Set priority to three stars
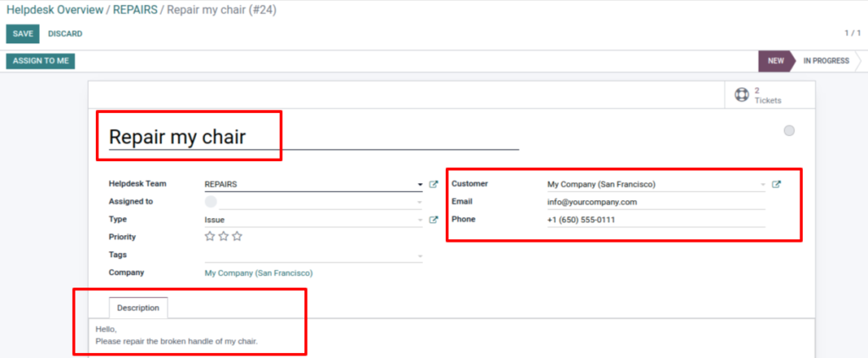This screenshot has width=868, height=358. [237, 237]
